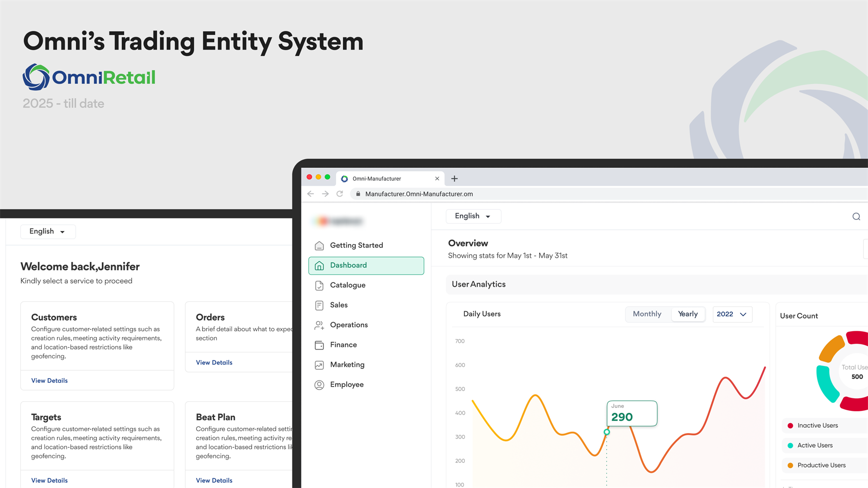Screen dimensions: 868x488
Task: Click the User Analytics section header
Action: coord(479,285)
